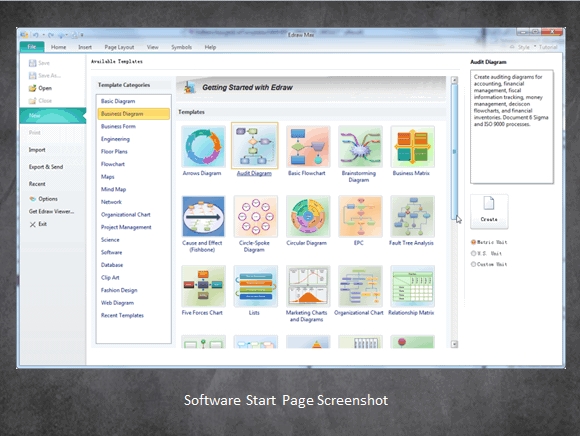Choose the U.S. Unit radio button

pos(473,253)
